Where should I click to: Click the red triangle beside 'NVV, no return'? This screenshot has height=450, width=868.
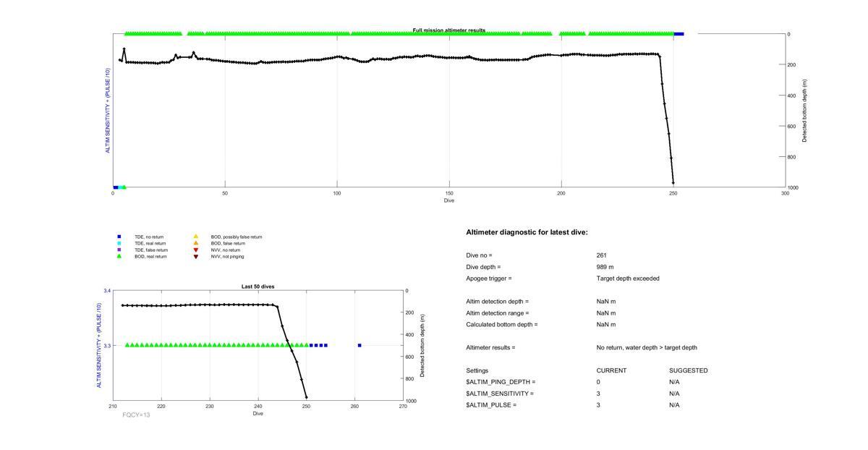[x=195, y=250]
